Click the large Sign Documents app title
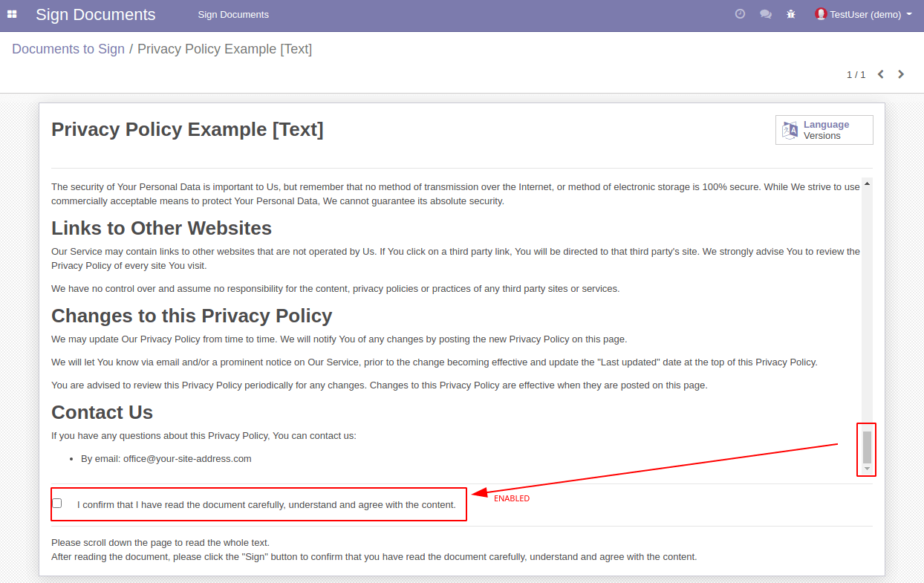The image size is (924, 583). (96, 15)
